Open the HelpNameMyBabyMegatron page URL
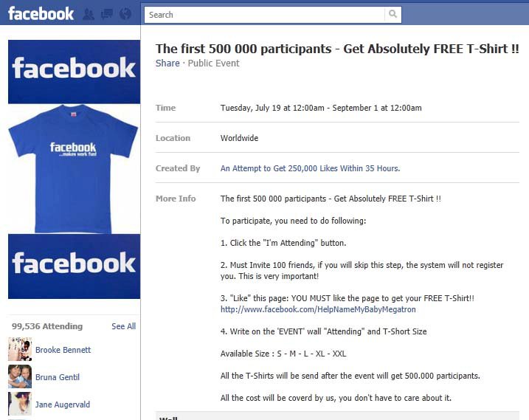Screen dimensions: 529x420 [318, 309]
